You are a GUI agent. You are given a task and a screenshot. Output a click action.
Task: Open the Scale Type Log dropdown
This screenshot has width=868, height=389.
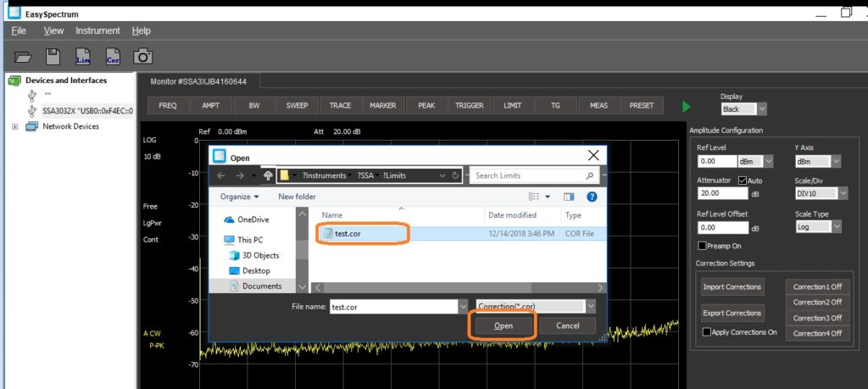[836, 227]
